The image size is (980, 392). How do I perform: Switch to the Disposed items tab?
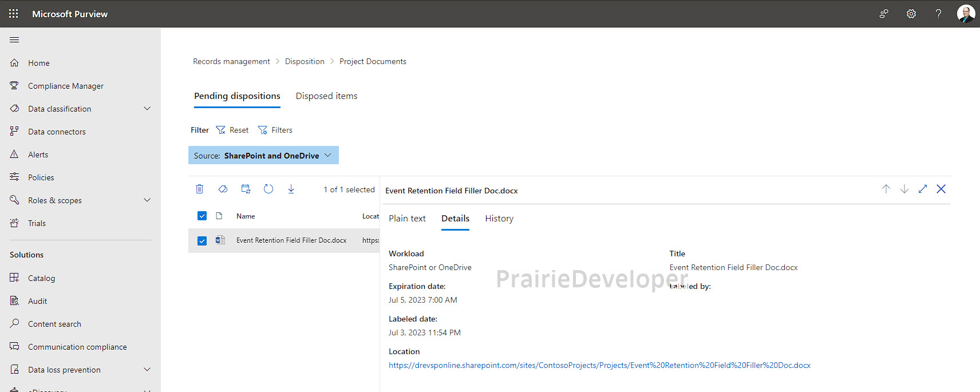pos(326,96)
